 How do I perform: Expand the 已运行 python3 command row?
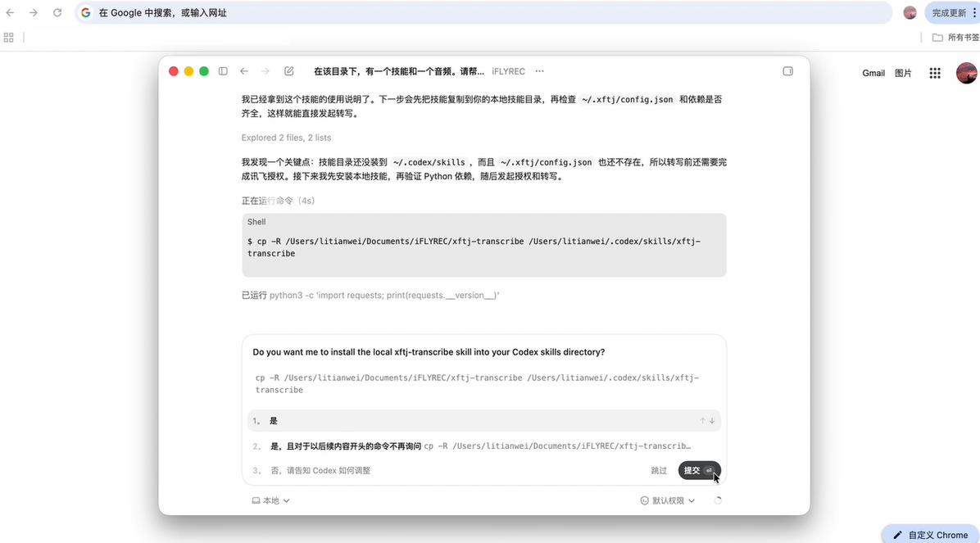coord(370,295)
